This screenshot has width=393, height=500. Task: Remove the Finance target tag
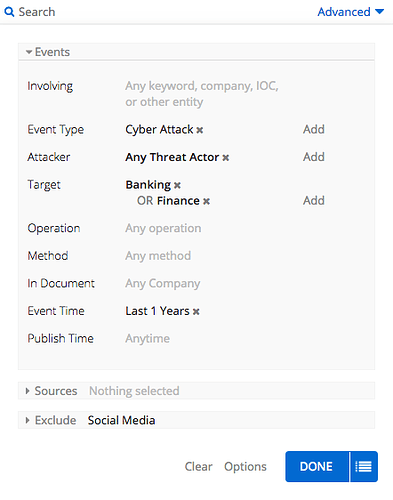click(x=206, y=201)
